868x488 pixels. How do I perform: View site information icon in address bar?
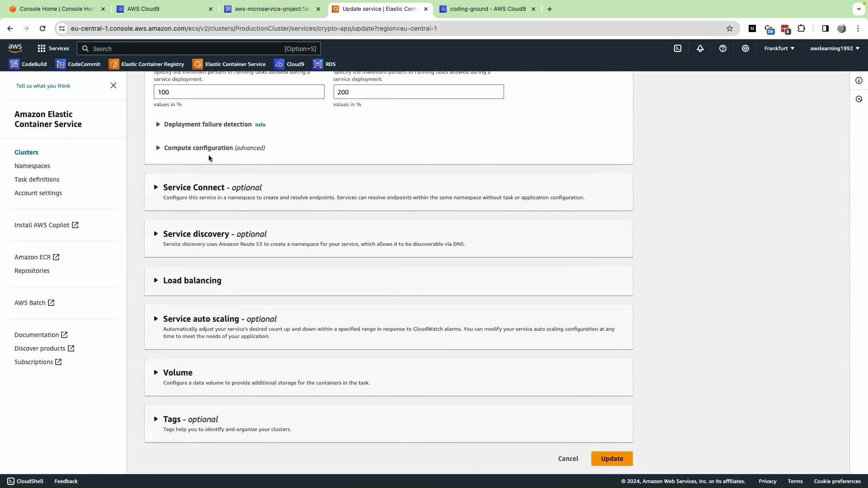(62, 28)
